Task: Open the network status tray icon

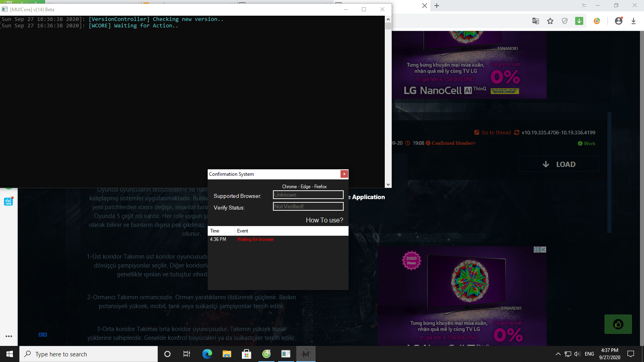Action: coord(568,354)
